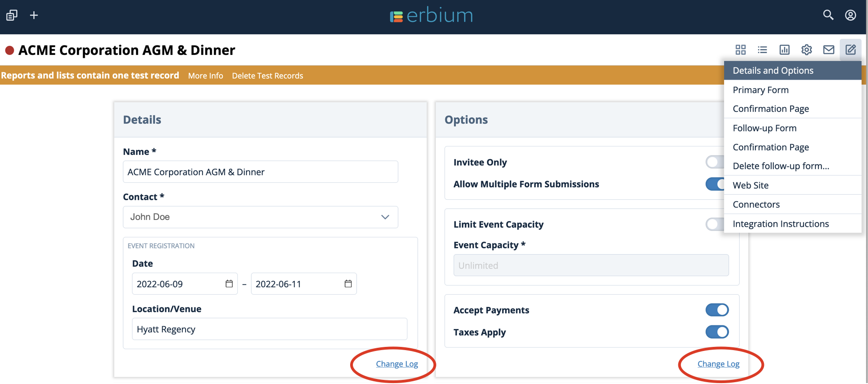Open Integration Instructions menu entry
Viewport: 868px width, 384px height.
(x=793, y=224)
